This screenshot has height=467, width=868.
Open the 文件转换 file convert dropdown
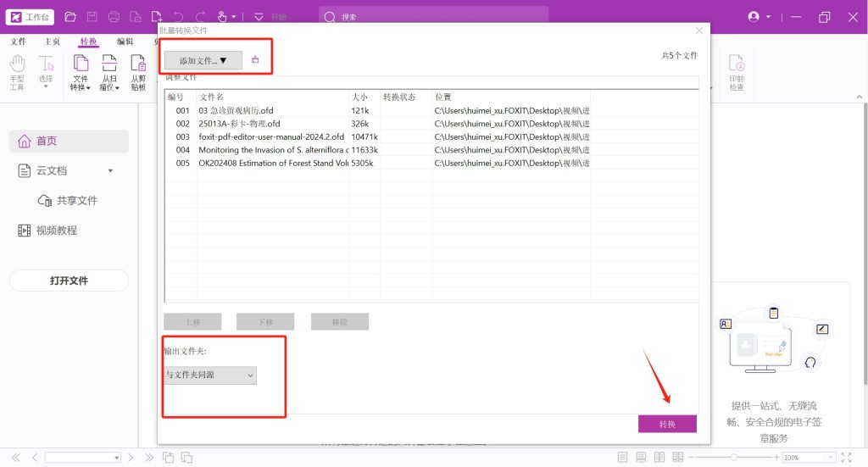coord(81,74)
